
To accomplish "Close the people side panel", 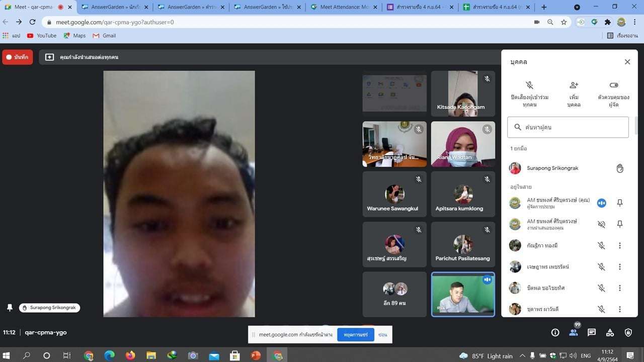I will pos(627,62).
